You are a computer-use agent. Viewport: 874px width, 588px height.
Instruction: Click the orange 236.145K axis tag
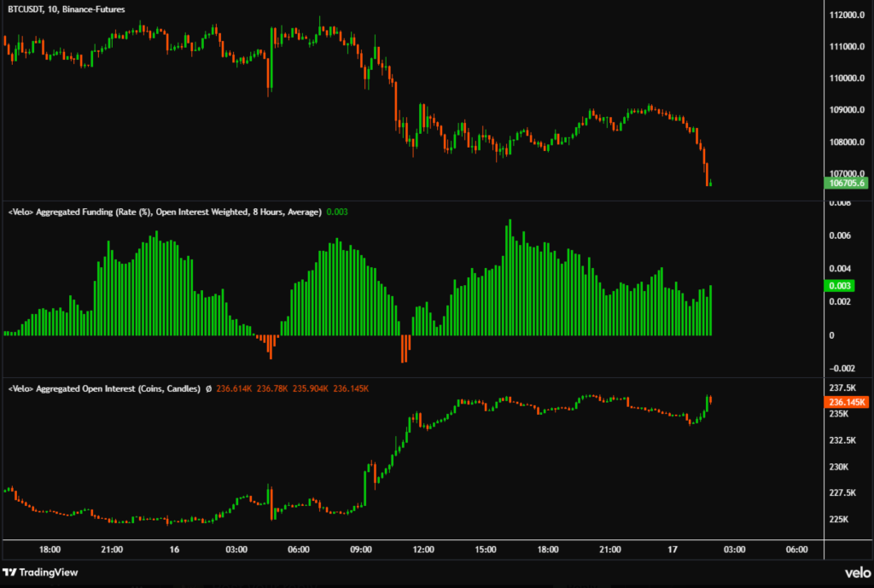click(x=847, y=401)
